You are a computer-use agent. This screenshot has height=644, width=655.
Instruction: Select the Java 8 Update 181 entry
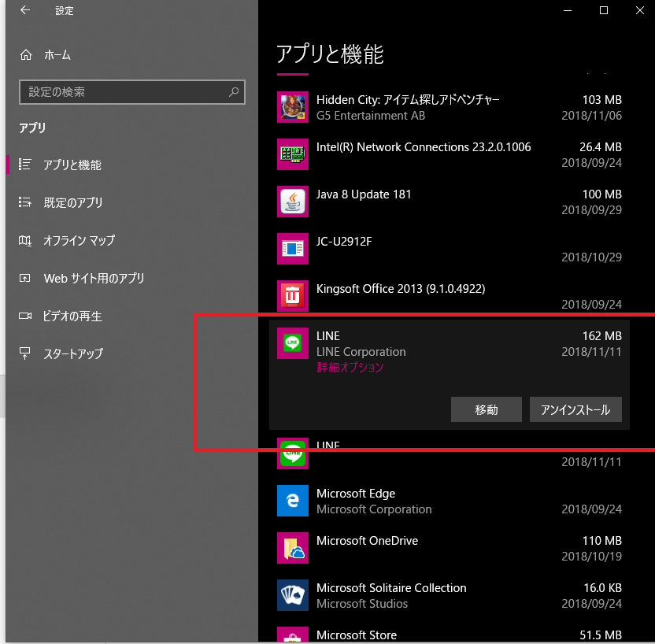(x=364, y=194)
